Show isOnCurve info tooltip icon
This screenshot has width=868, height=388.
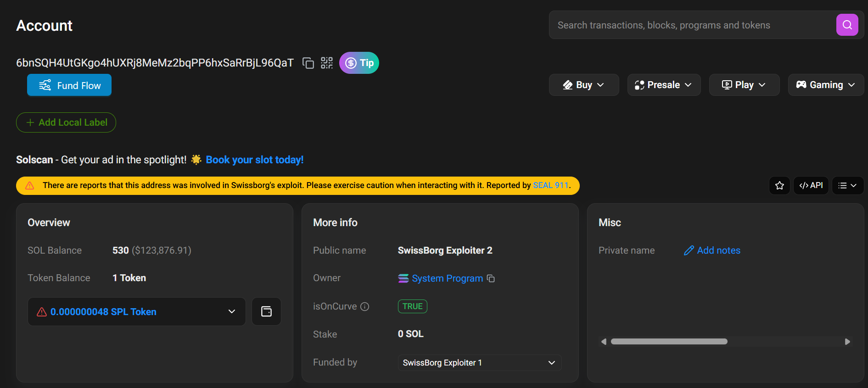365,306
